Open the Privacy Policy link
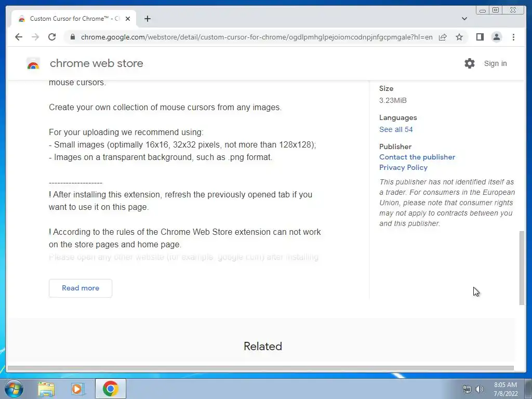This screenshot has width=532, height=399. (x=403, y=167)
